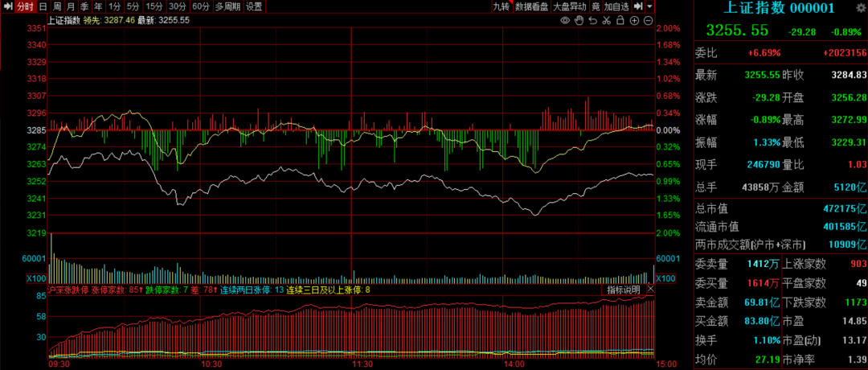Click the 上证指数 label above the chart

point(65,20)
